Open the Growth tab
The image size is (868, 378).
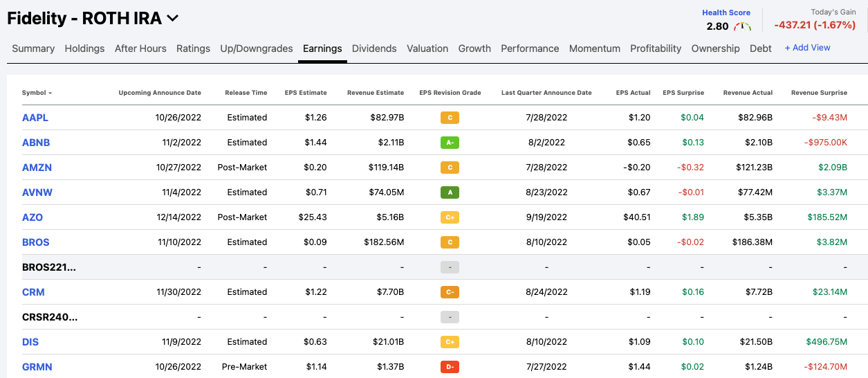point(474,48)
